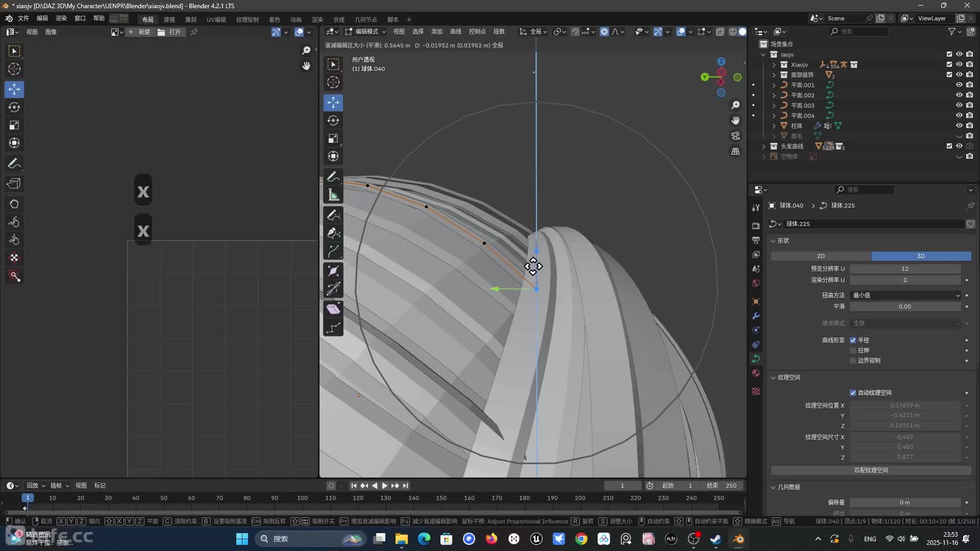Open the 扭曲方法 dropdown
This screenshot has width=980, height=551.
905,295
